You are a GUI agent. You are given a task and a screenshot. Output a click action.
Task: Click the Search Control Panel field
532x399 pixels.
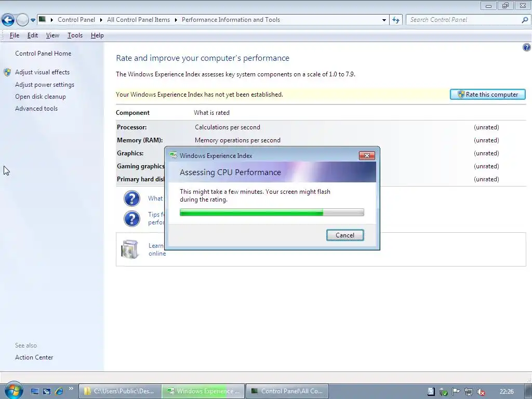[x=463, y=20]
